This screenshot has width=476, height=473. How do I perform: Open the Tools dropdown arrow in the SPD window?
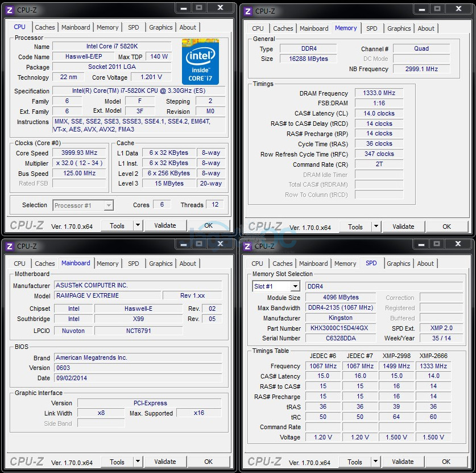click(x=375, y=462)
